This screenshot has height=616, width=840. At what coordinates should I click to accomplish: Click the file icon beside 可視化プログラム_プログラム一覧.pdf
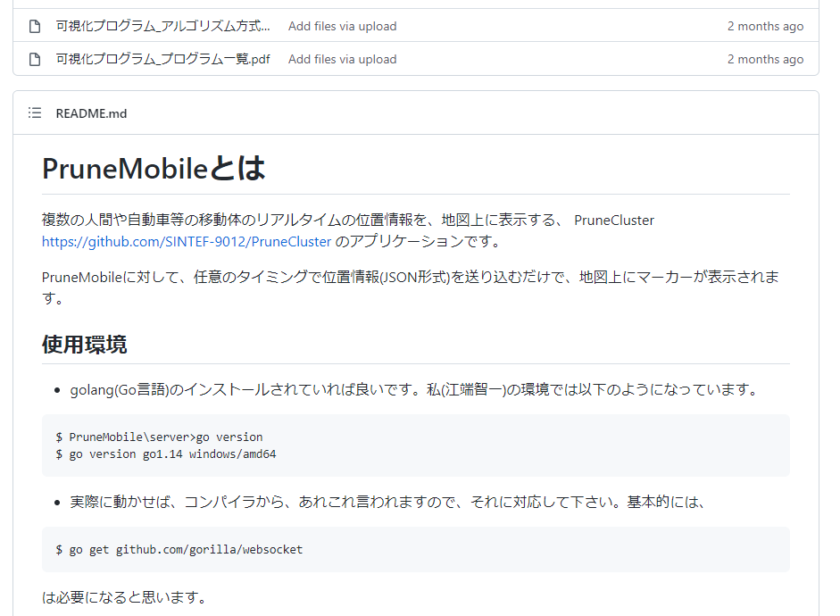[x=35, y=59]
